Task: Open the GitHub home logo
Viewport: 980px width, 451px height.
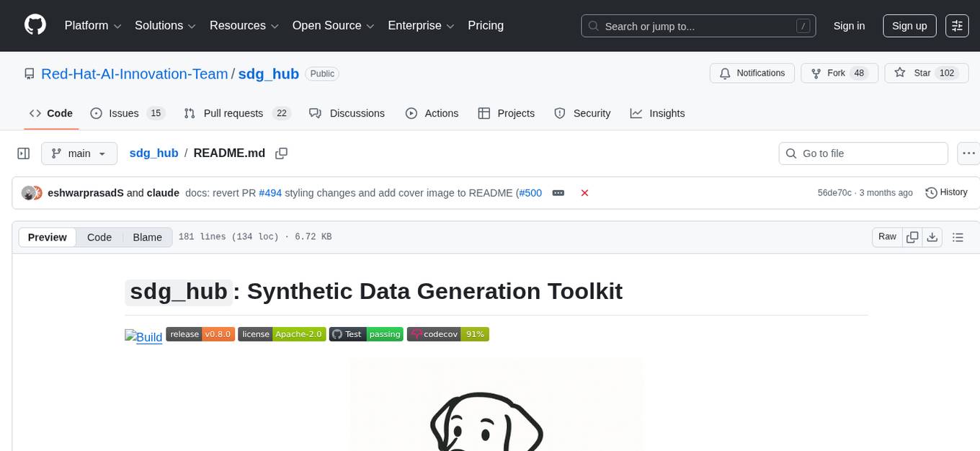Action: [35, 25]
